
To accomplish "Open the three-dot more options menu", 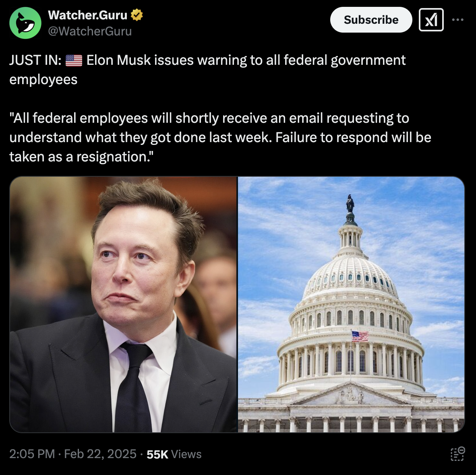I will pyautogui.click(x=457, y=20).
